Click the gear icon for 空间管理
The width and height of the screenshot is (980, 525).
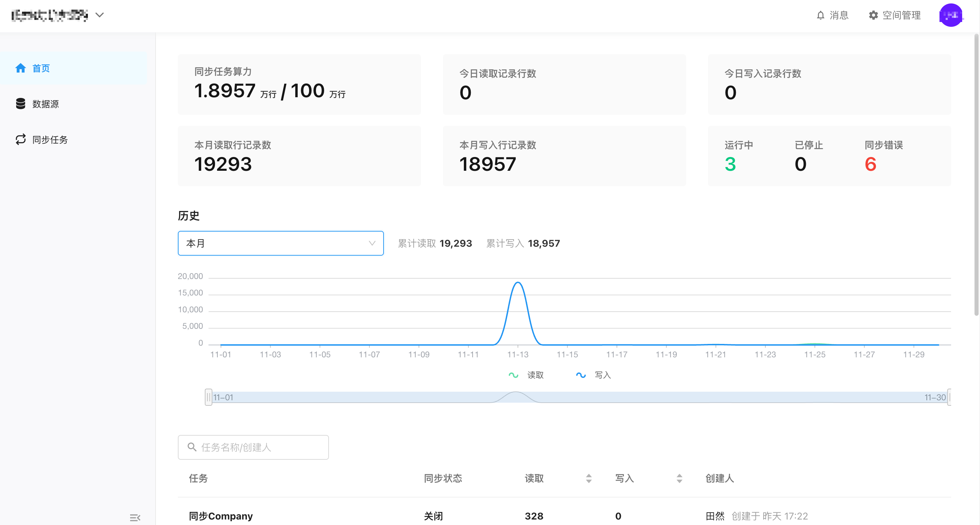coord(873,15)
